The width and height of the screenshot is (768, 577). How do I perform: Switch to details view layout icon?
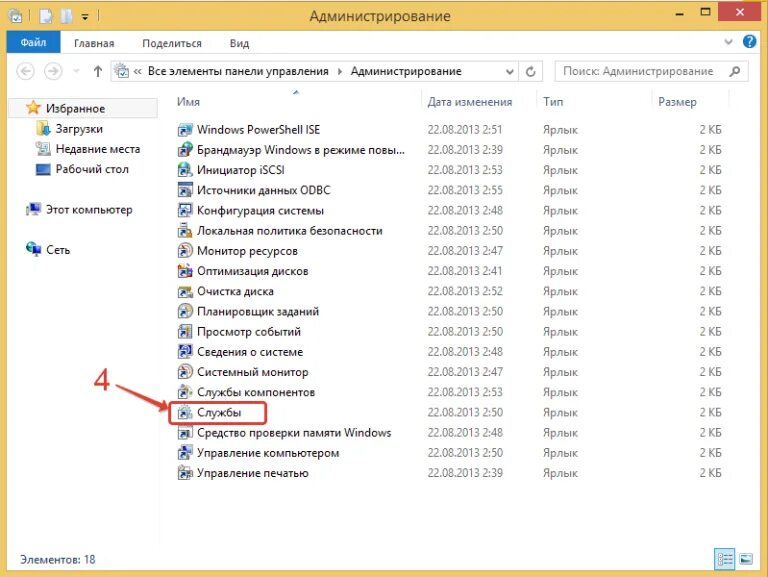pos(724,559)
